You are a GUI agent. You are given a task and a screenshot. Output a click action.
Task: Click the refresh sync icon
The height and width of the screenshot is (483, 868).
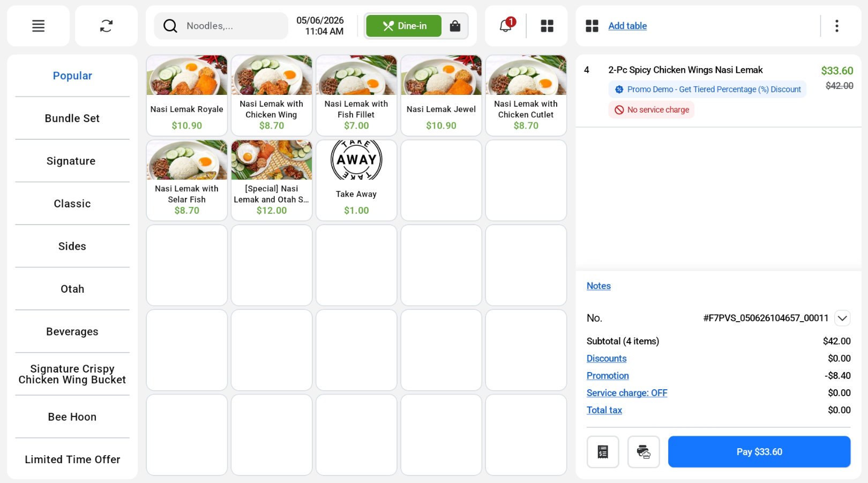(x=106, y=26)
